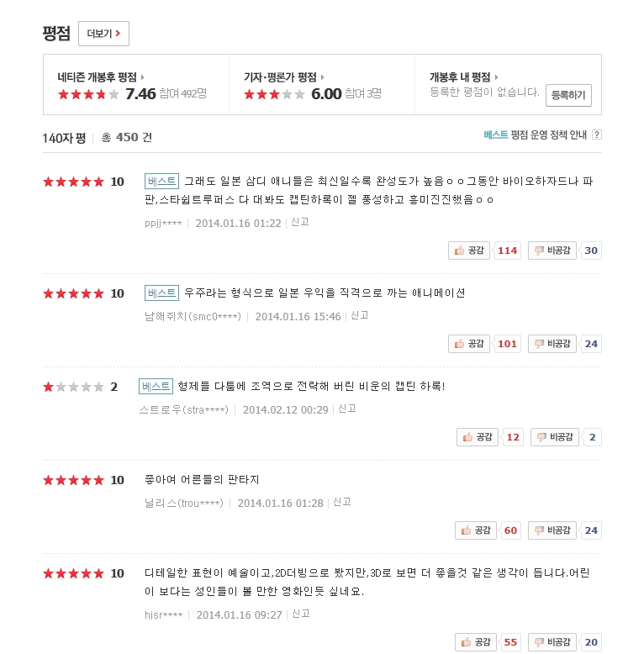This screenshot has height=654, width=644.
Task: Expand 네티즌 개봉후 평점 arrow link
Action: click(101, 77)
